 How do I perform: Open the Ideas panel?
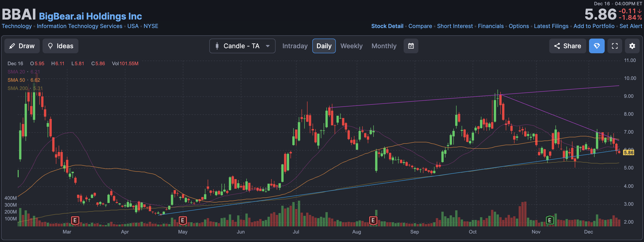pos(60,46)
